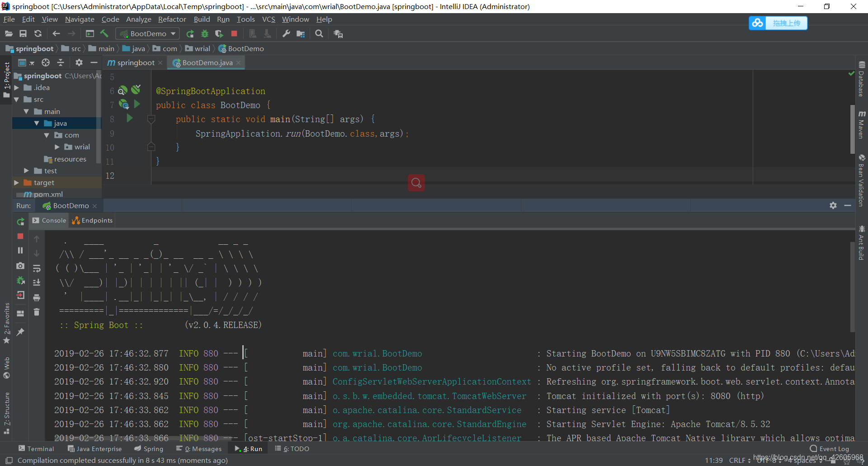Click the Scroll to end console icon
The height and width of the screenshot is (466, 868).
tap(37, 283)
